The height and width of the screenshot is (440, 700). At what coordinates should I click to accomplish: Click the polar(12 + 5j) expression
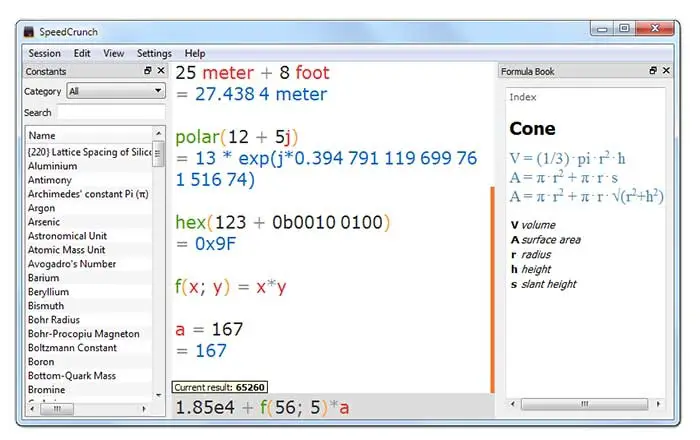coord(237,137)
